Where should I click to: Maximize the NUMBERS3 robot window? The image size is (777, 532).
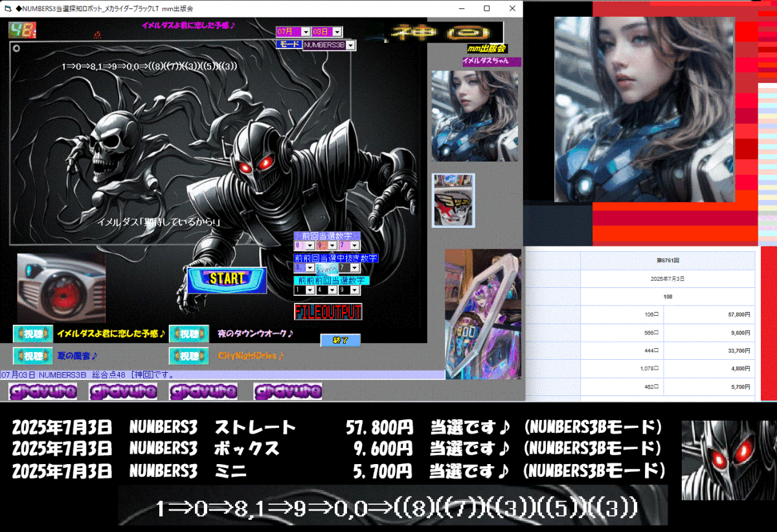click(487, 8)
